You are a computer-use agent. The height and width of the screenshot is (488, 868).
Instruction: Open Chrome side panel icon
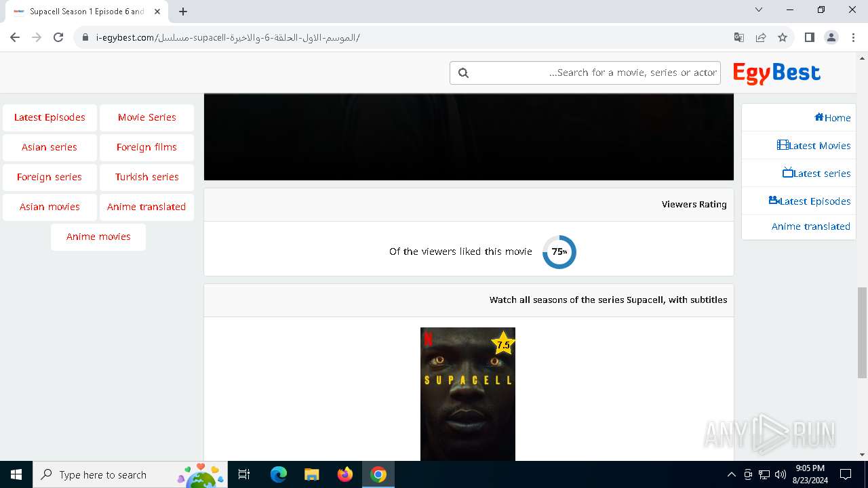(809, 37)
